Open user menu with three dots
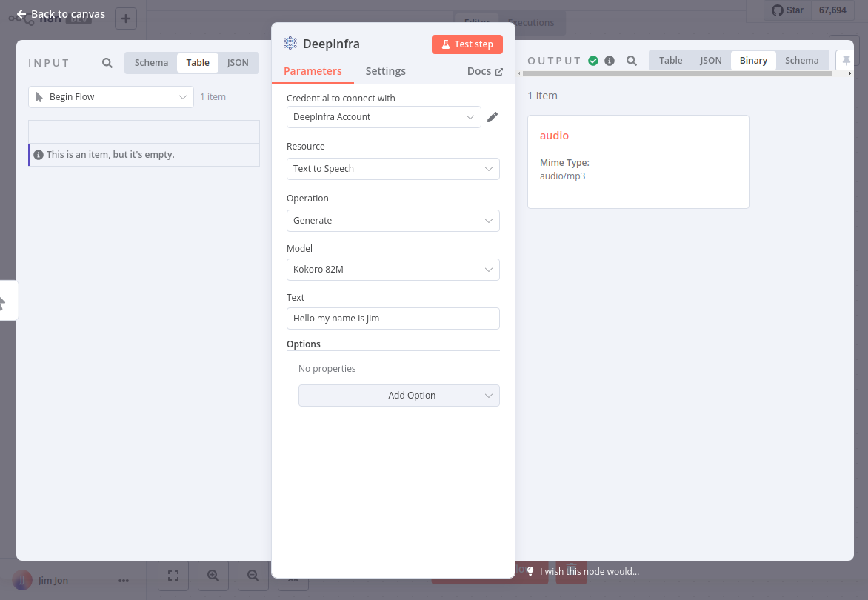The height and width of the screenshot is (600, 868). tap(124, 581)
